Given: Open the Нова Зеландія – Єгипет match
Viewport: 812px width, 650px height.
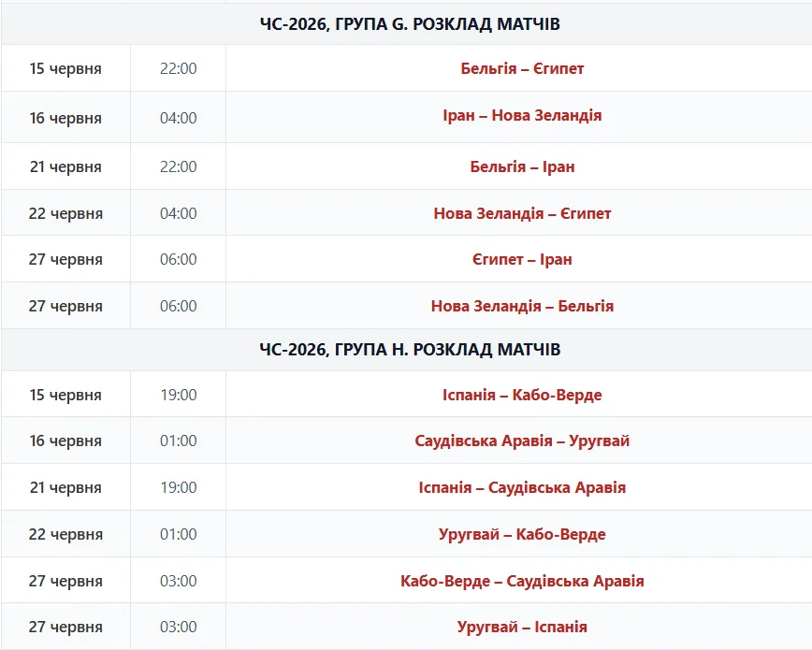Looking at the screenshot, I should pyautogui.click(x=522, y=213).
